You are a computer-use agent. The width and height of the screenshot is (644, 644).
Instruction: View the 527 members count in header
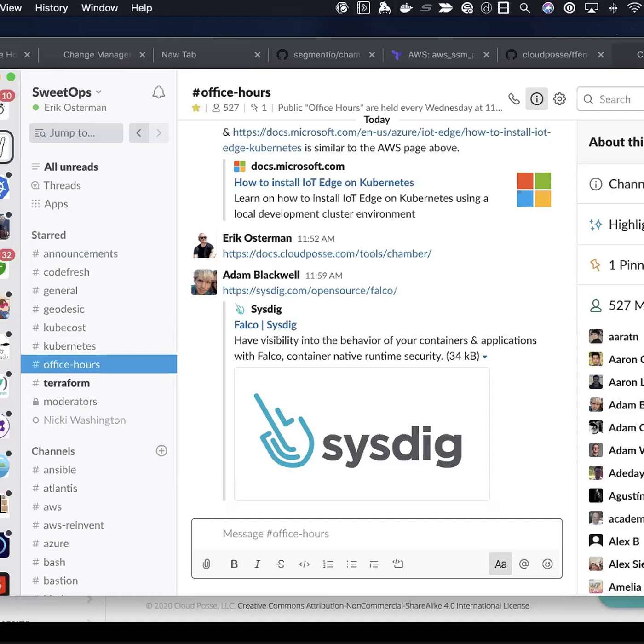(x=225, y=108)
